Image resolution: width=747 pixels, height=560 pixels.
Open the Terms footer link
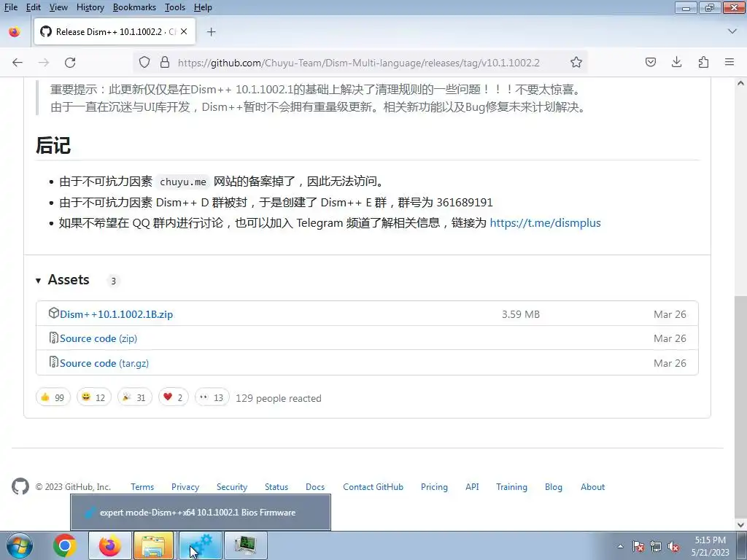[x=142, y=486]
